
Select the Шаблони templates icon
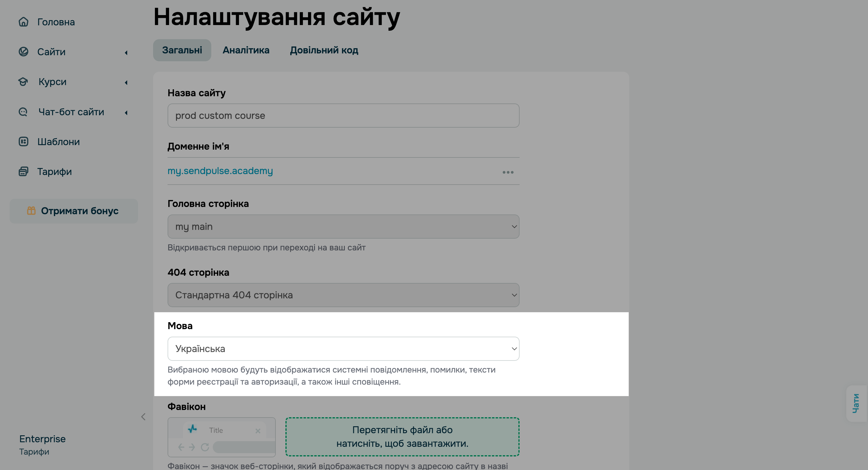[23, 141]
